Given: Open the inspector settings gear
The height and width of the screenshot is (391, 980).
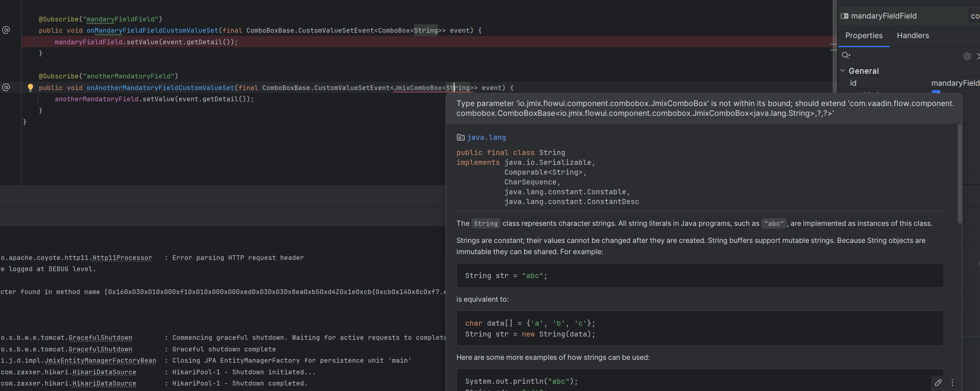Looking at the screenshot, I should [x=967, y=56].
